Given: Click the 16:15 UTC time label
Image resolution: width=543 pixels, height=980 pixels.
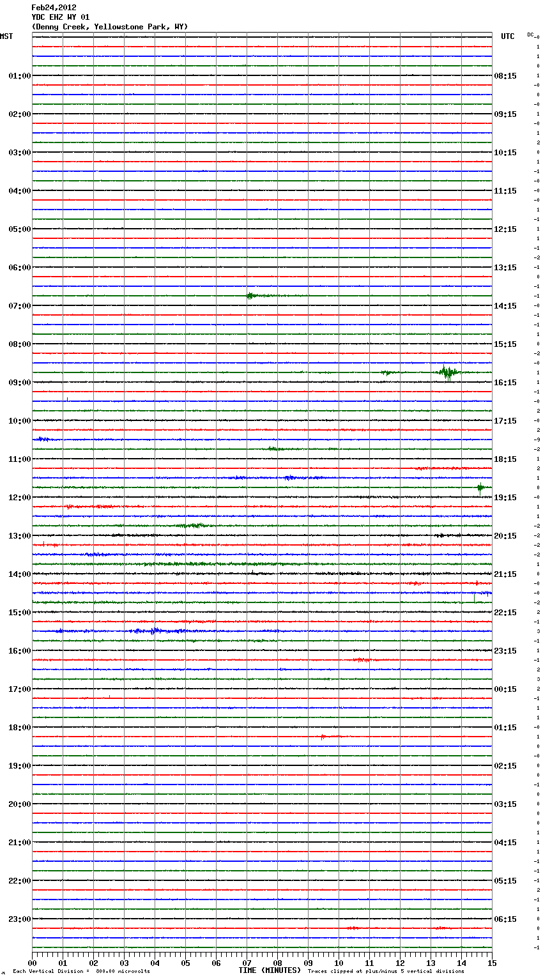Looking at the screenshot, I should pyautogui.click(x=505, y=383).
